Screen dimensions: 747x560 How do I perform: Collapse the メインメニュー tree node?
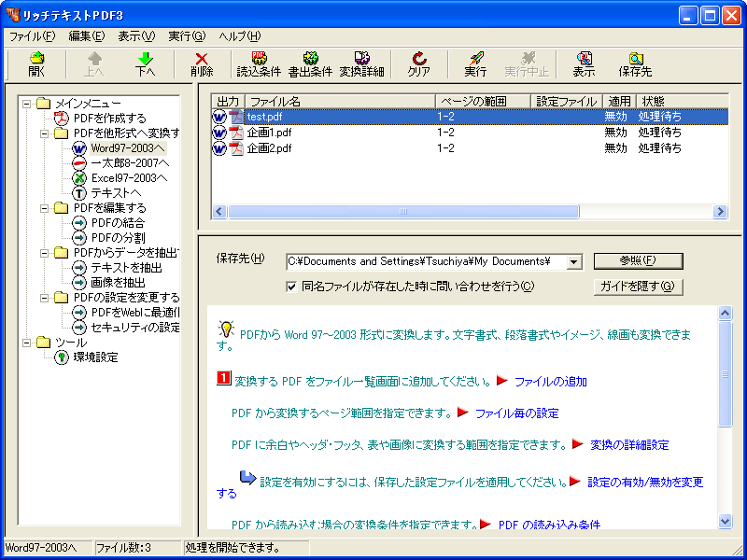[x=27, y=104]
